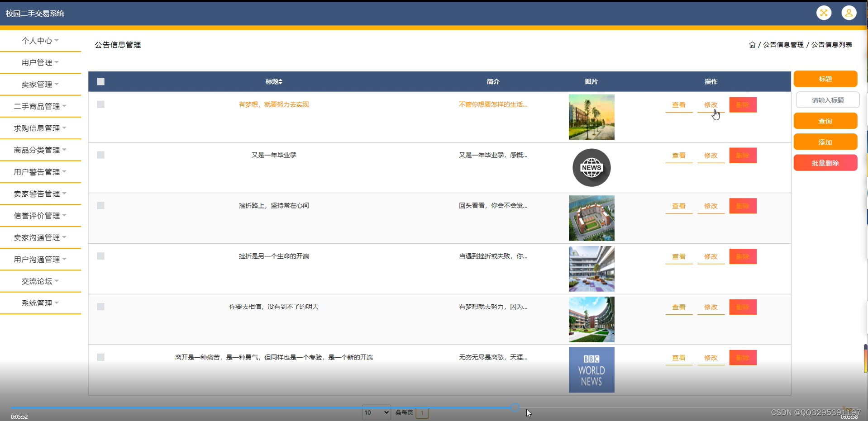Open 交流论坛 in the sidebar
Viewport: 868px width, 421px height.
[x=40, y=281]
